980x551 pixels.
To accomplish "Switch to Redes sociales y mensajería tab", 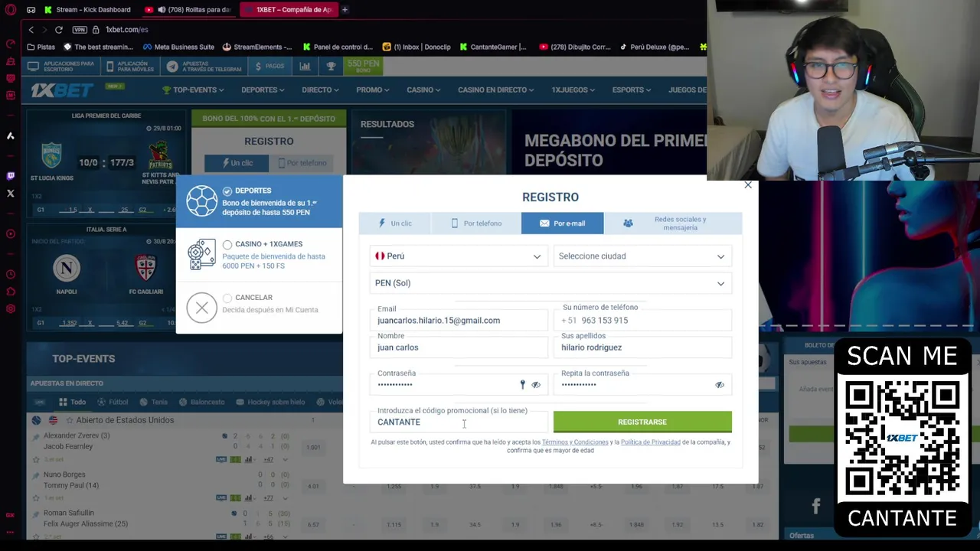I will coord(673,223).
